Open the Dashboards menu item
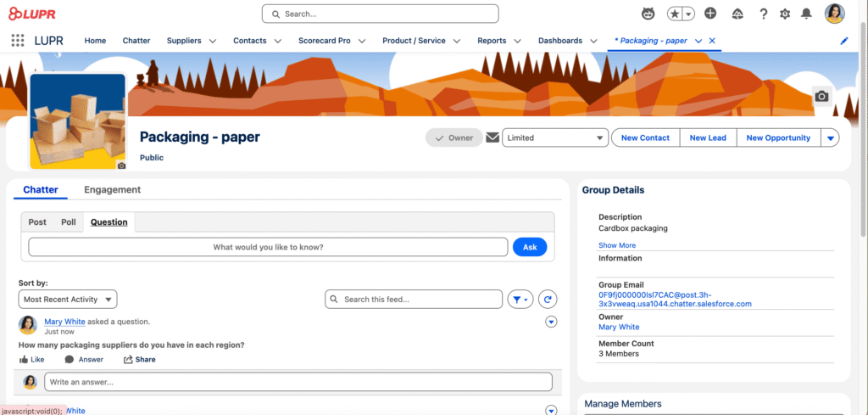868x415 pixels. coord(560,41)
